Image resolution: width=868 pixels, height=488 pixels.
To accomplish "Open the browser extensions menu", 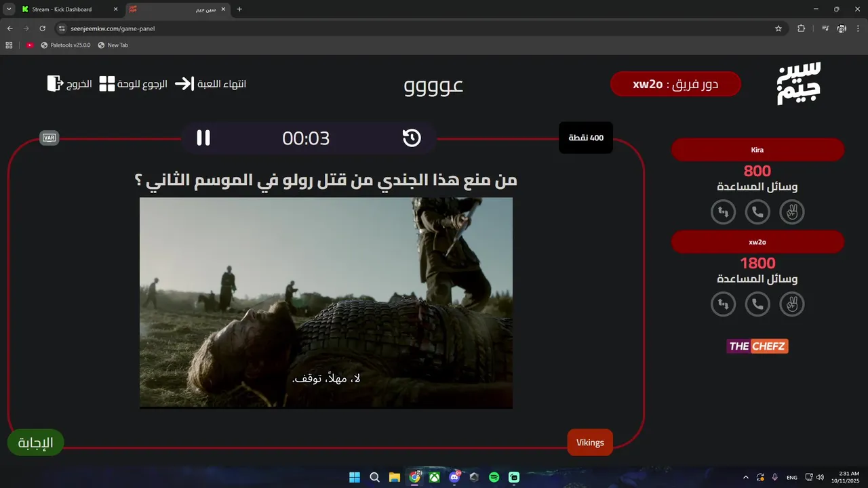I will 802,28.
